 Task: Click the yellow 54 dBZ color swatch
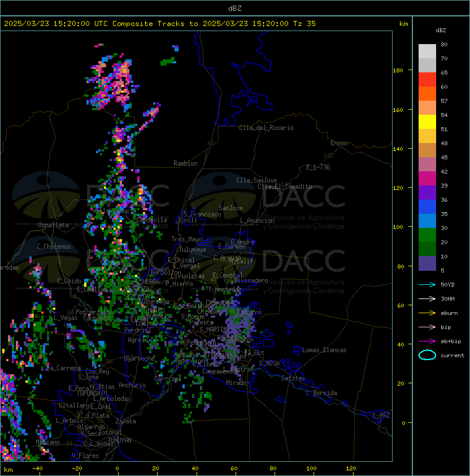click(x=427, y=122)
